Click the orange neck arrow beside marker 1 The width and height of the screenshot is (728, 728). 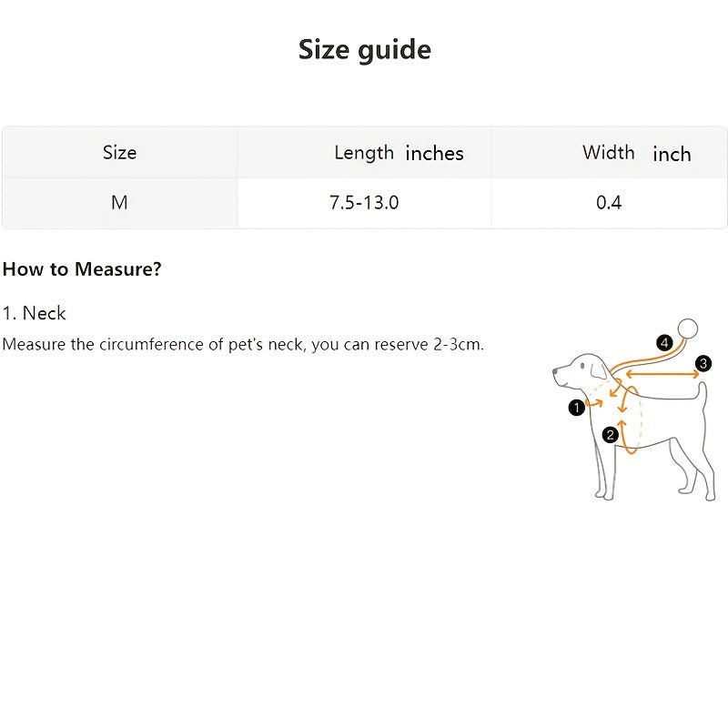pos(594,403)
